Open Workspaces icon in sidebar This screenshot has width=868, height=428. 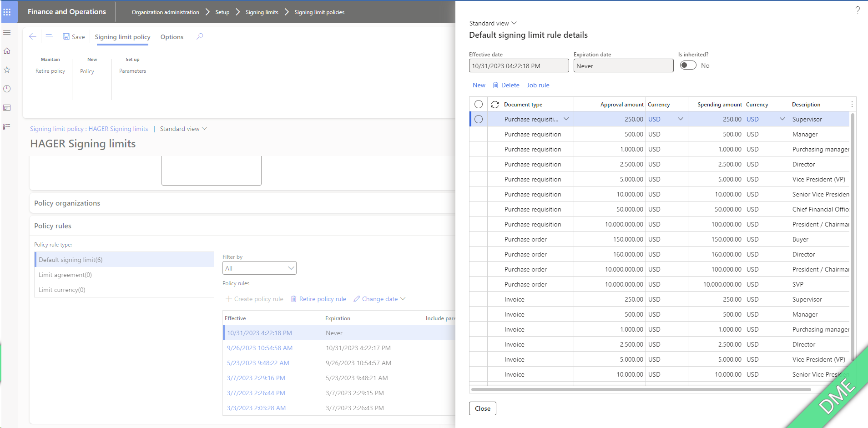[x=7, y=108]
